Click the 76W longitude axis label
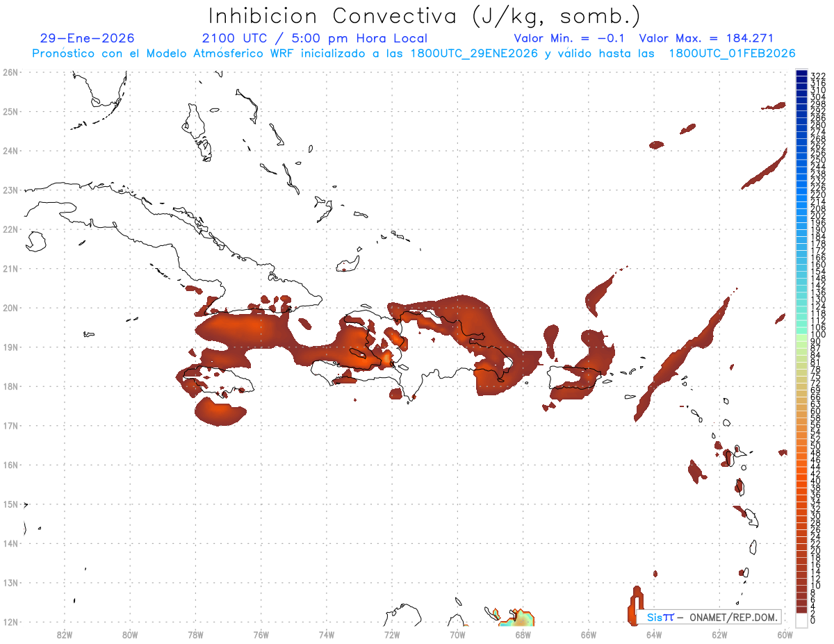Image resolution: width=834 pixels, height=644 pixels. pyautogui.click(x=261, y=635)
